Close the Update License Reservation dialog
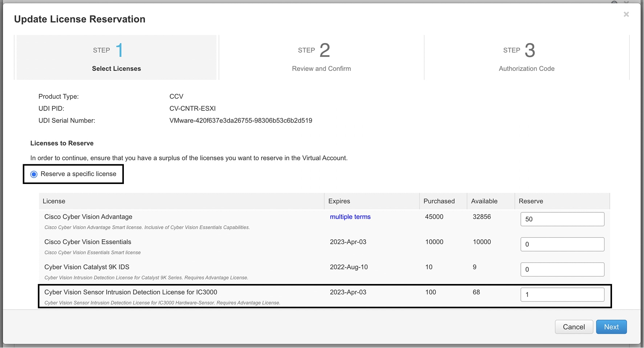This screenshot has height=348, width=644. 626,15
